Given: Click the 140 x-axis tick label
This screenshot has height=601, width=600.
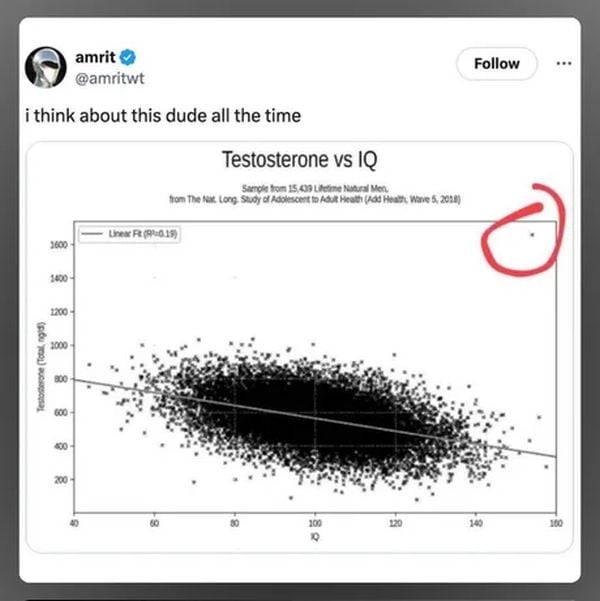Looking at the screenshot, I should coord(476,523).
